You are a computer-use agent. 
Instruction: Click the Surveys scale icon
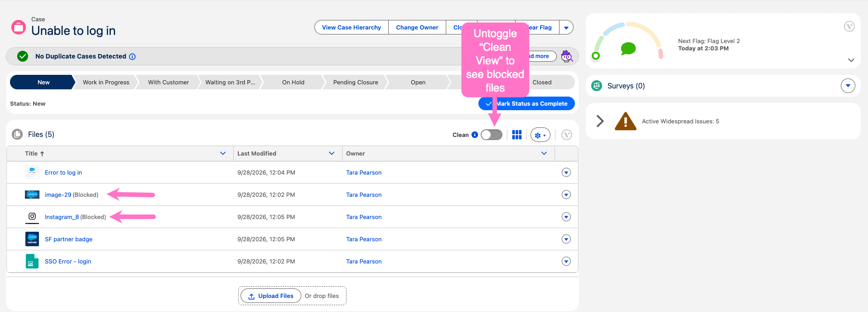(x=597, y=86)
